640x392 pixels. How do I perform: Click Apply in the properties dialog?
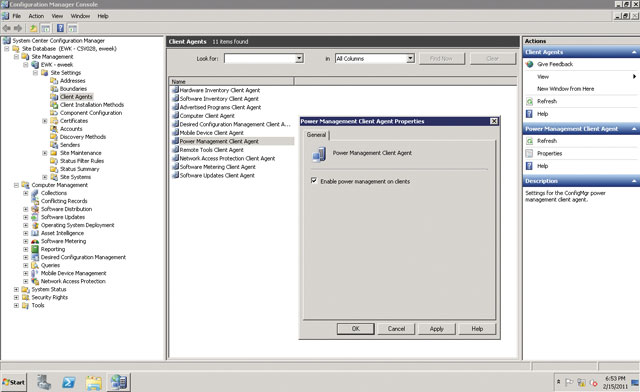coord(436,329)
